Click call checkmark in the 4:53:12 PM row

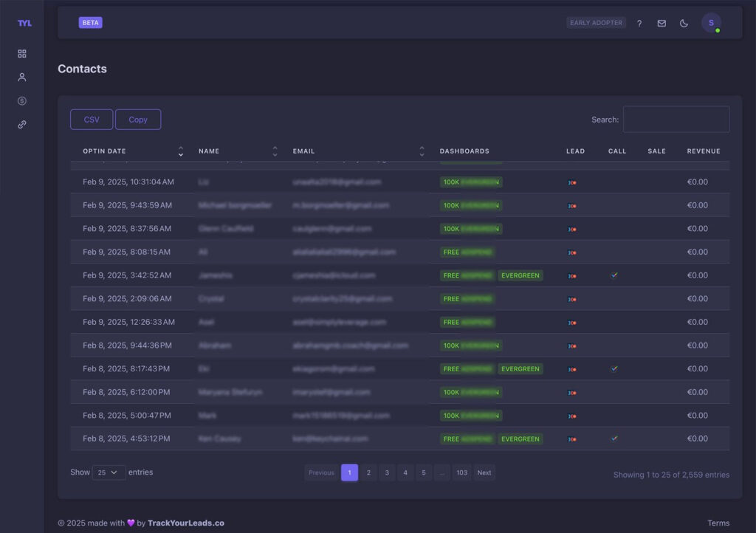[614, 439]
